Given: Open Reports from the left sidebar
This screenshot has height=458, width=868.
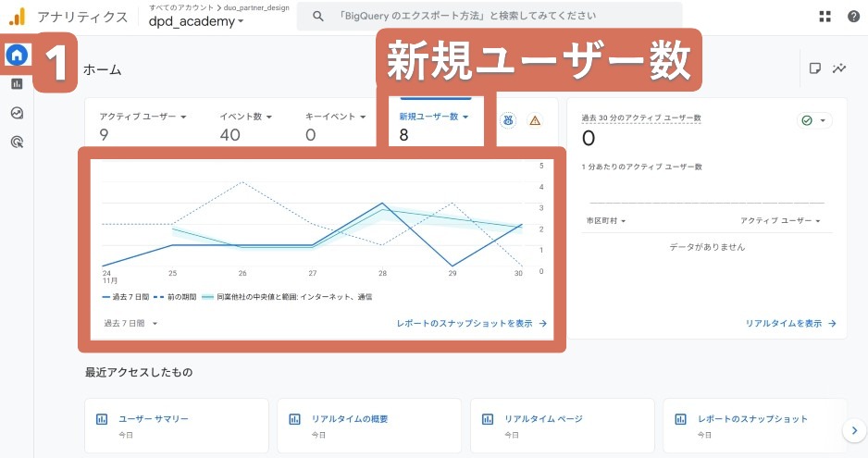Looking at the screenshot, I should click(17, 84).
